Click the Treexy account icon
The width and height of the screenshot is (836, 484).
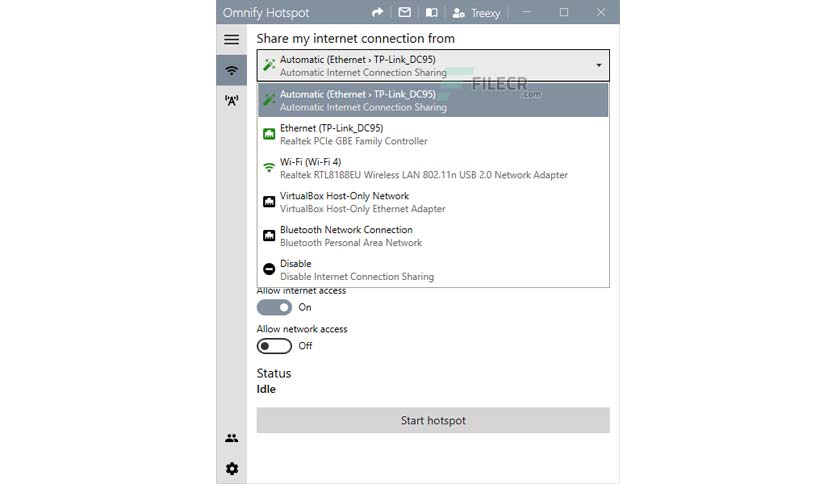459,13
